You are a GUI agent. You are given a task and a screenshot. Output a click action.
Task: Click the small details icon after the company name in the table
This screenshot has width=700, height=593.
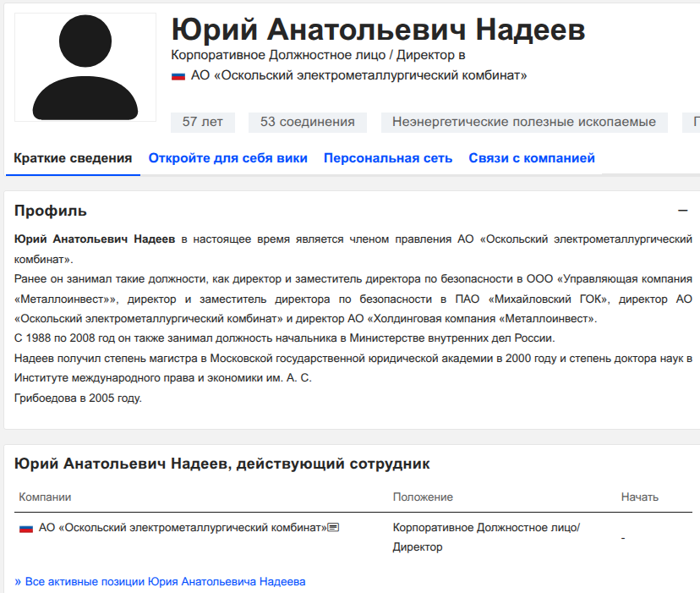[334, 527]
